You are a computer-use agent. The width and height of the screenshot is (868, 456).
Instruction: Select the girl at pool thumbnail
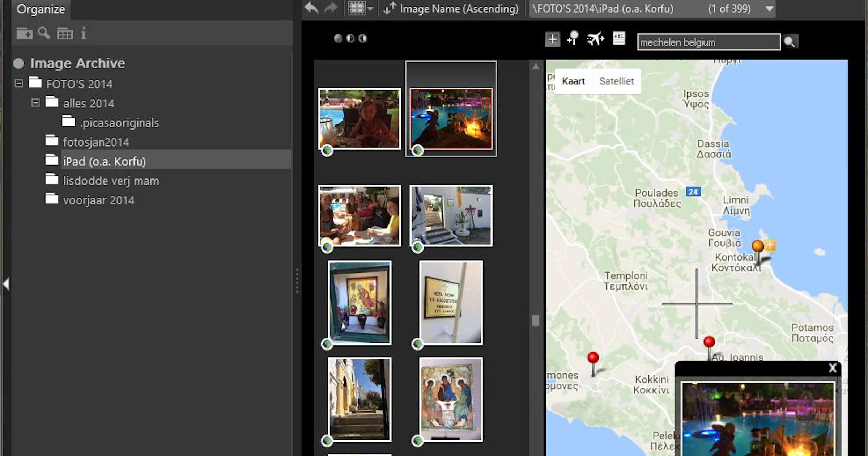tap(359, 119)
